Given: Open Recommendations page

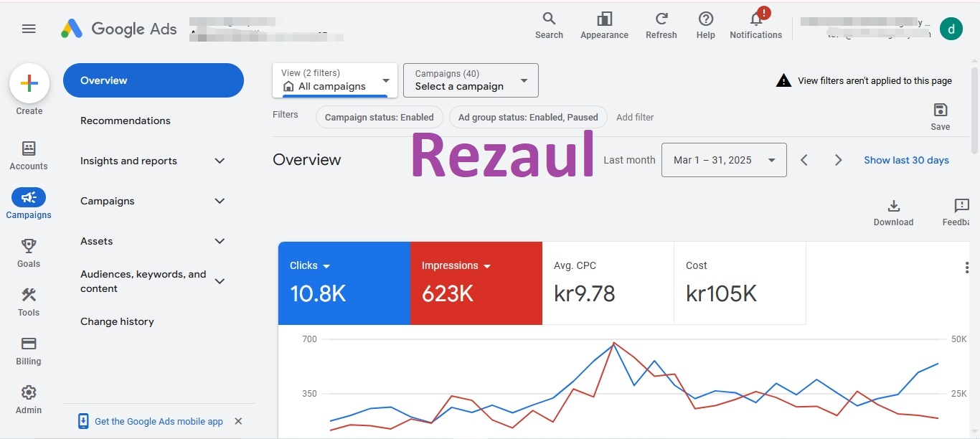Looking at the screenshot, I should pyautogui.click(x=126, y=121).
